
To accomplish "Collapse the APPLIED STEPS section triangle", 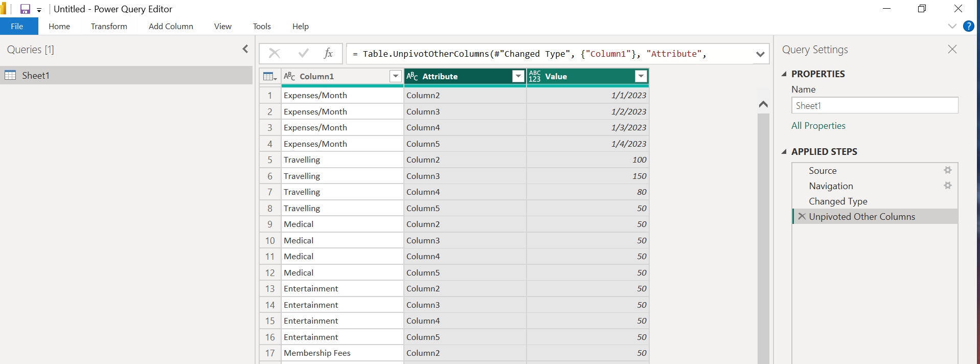I will (784, 151).
